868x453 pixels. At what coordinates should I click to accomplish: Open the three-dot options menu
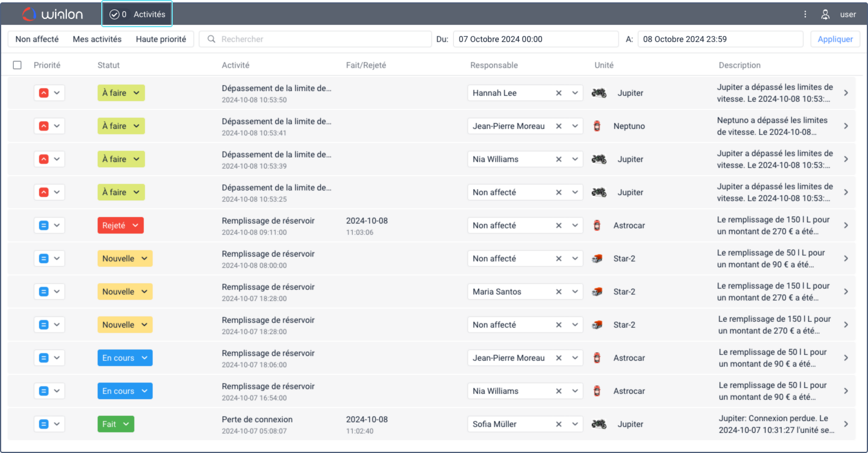[805, 14]
